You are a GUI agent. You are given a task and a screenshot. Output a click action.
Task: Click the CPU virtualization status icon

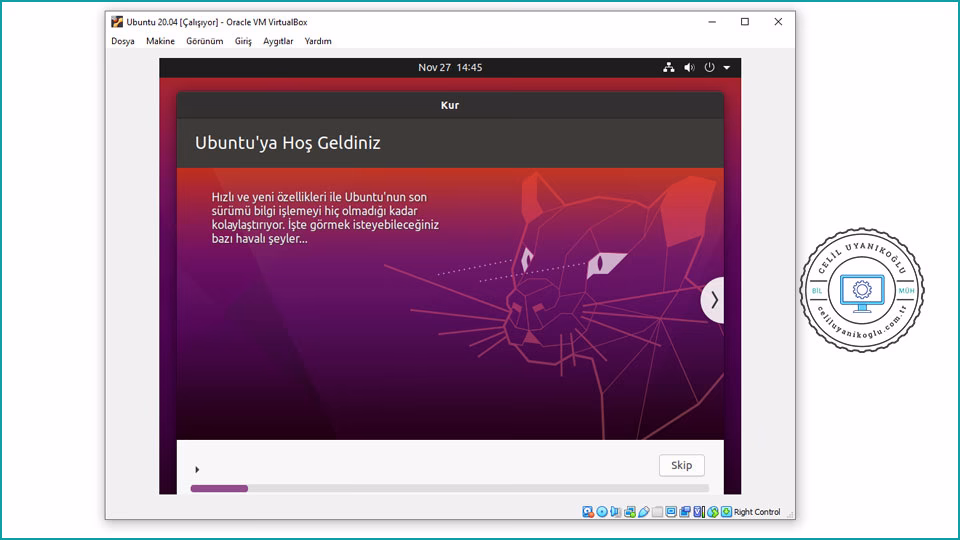699,512
